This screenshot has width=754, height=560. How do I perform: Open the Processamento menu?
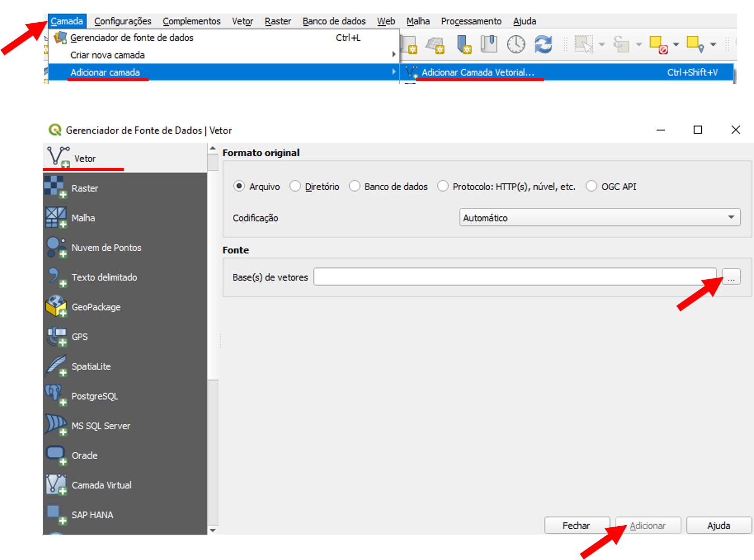pyautogui.click(x=471, y=21)
